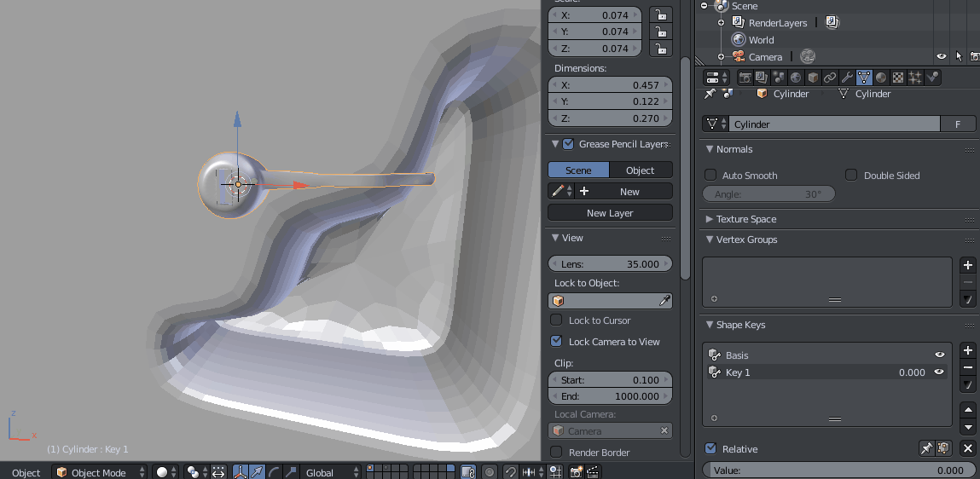Open the pivot point dropdown
The image size is (980, 479).
pos(197,472)
